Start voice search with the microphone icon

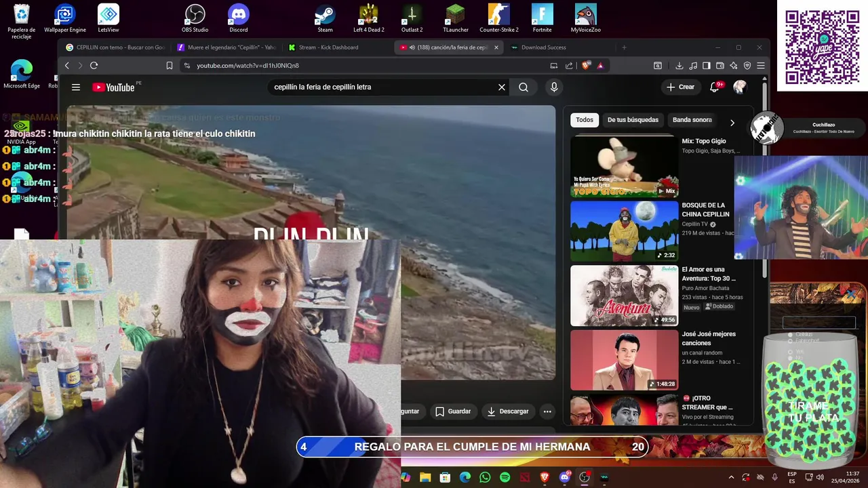click(x=554, y=87)
